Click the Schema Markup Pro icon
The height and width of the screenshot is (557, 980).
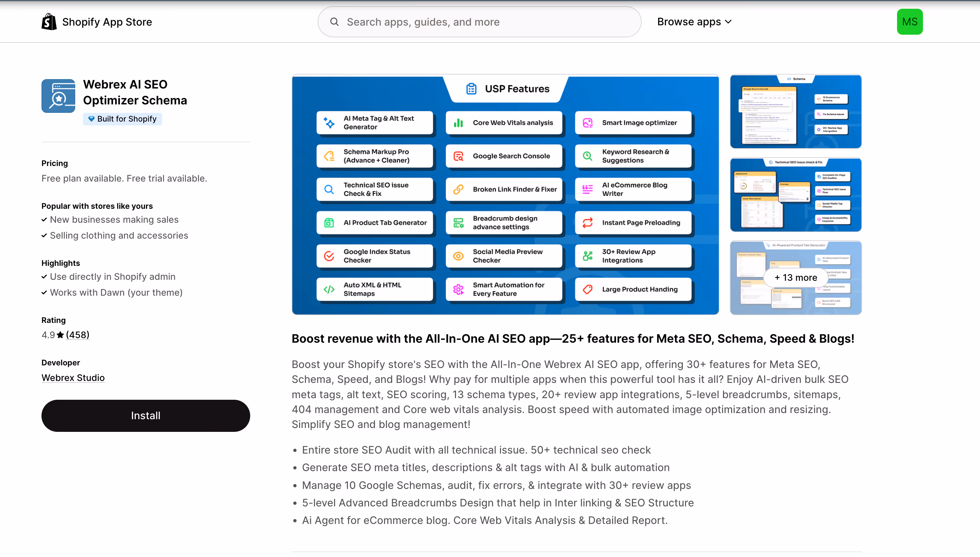[329, 156]
